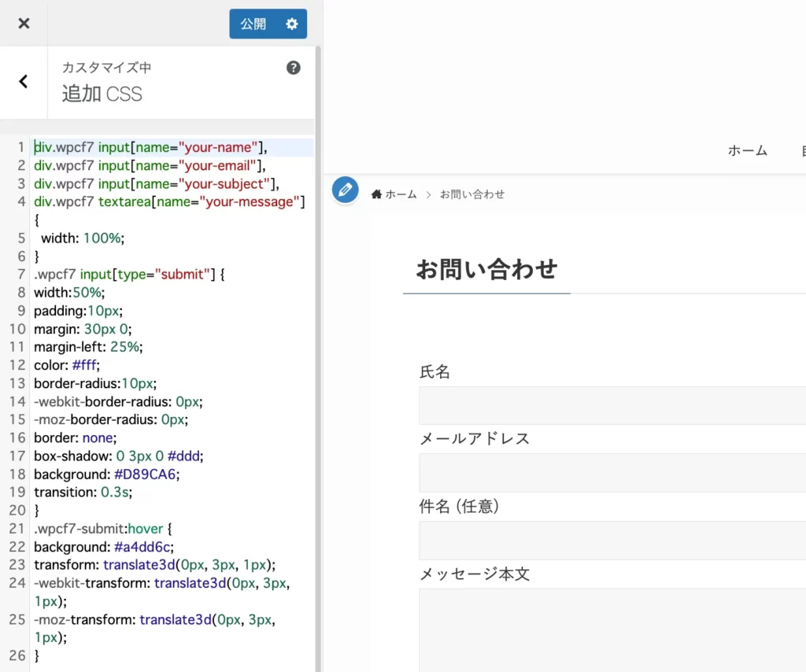806x672 pixels.
Task: Focus the 氏名 input field
Action: click(x=612, y=405)
